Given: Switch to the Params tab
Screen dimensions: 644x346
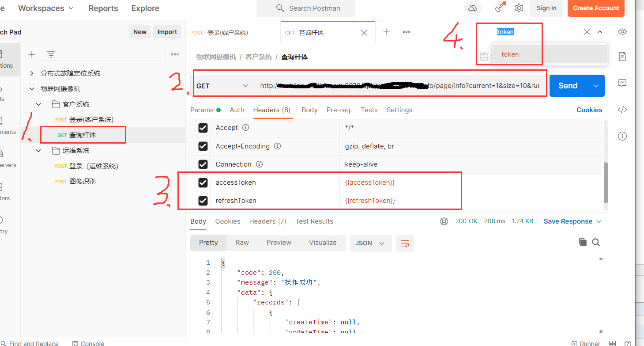Looking at the screenshot, I should pyautogui.click(x=206, y=110).
